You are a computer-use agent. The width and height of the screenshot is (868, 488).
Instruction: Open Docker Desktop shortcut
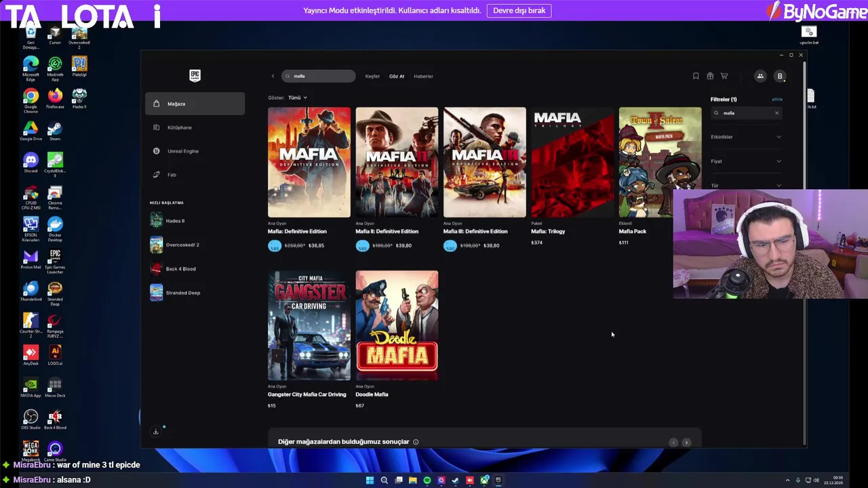click(x=55, y=229)
